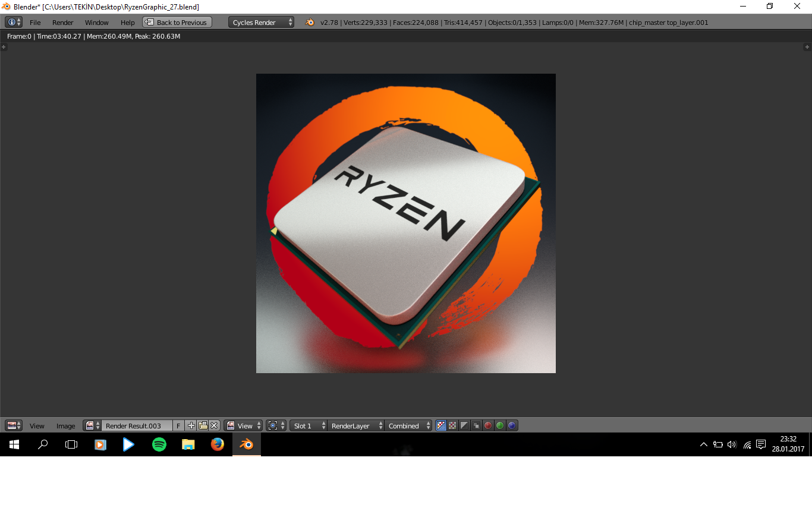Select color and alpha channels display

click(x=441, y=425)
